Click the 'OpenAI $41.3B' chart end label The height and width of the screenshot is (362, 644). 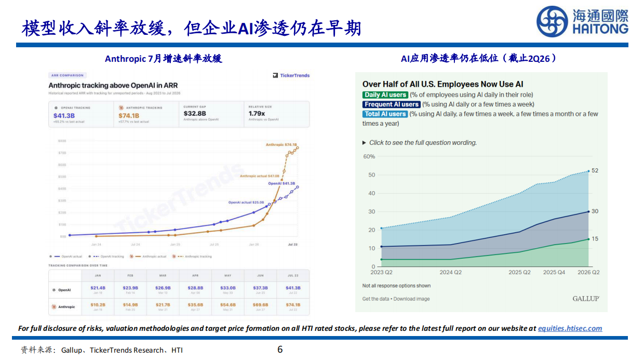tap(281, 184)
